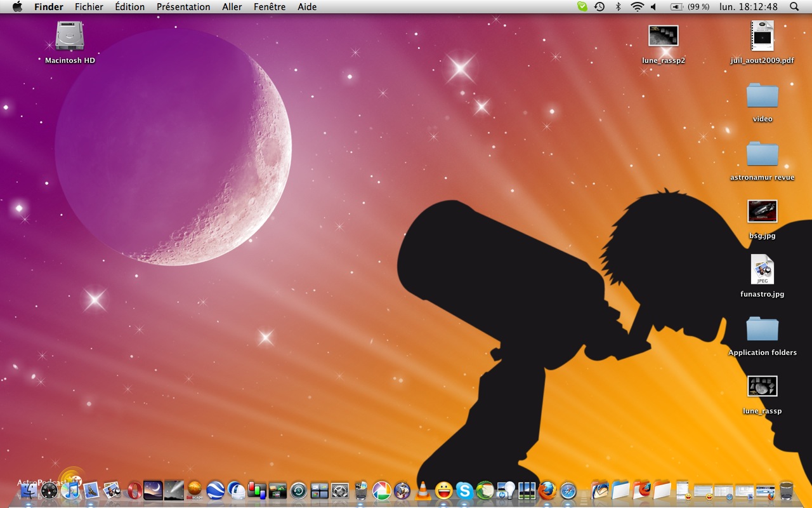The width and height of the screenshot is (812, 508).
Task: Open the Opera browser dock icon
Action: pyautogui.click(x=133, y=490)
